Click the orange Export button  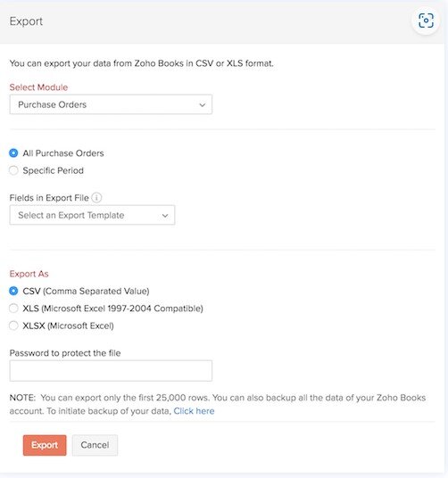[x=45, y=445]
